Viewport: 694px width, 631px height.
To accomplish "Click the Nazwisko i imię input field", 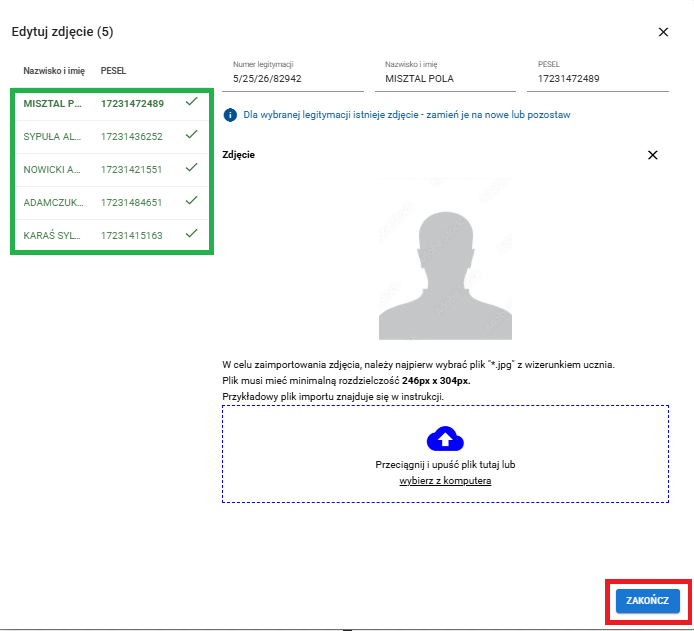I will pyautogui.click(x=444, y=77).
